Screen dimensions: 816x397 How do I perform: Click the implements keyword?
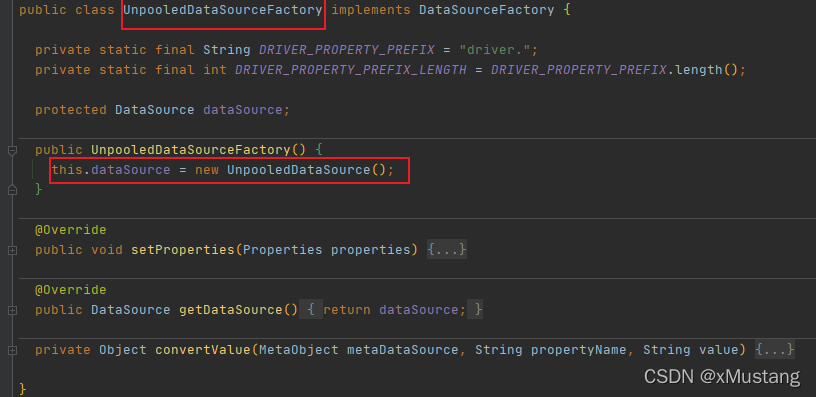(x=371, y=10)
